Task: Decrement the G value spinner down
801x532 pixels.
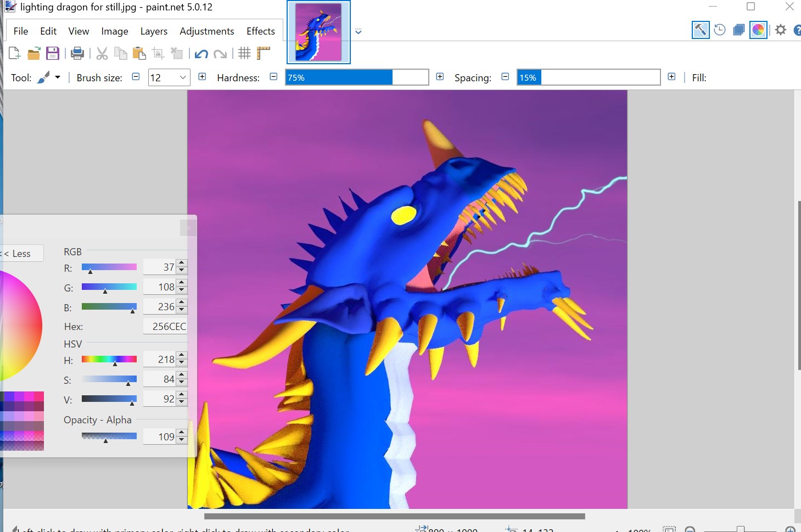Action: point(182,291)
